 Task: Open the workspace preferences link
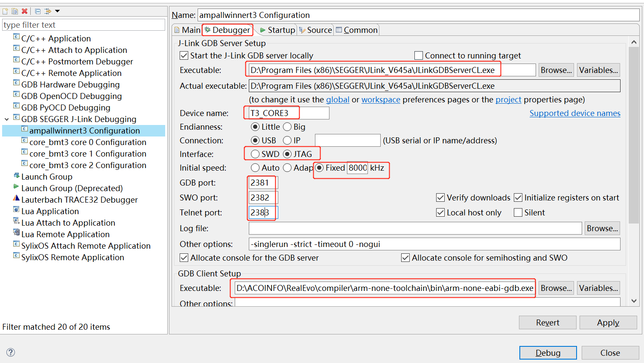381,99
